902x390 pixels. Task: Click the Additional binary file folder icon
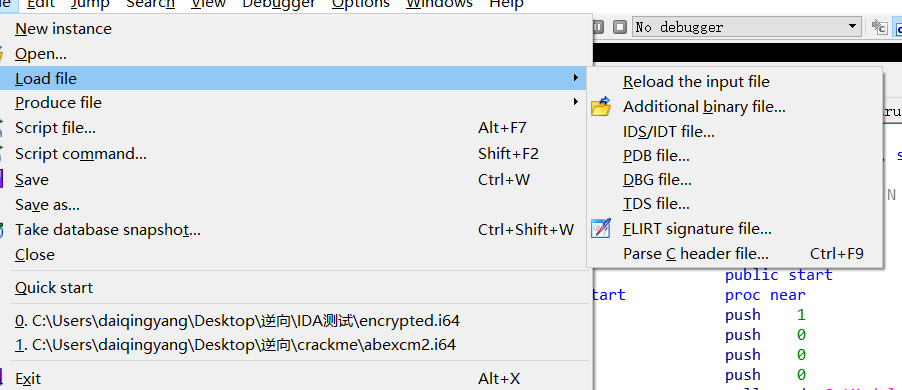click(601, 107)
